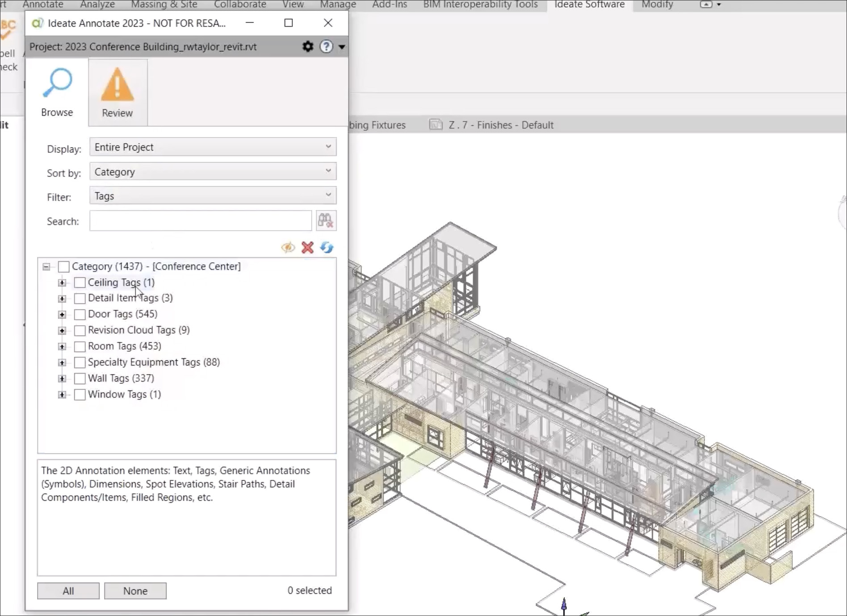This screenshot has height=616, width=847.
Task: Toggle the eye visibility icon above tree
Action: point(288,247)
